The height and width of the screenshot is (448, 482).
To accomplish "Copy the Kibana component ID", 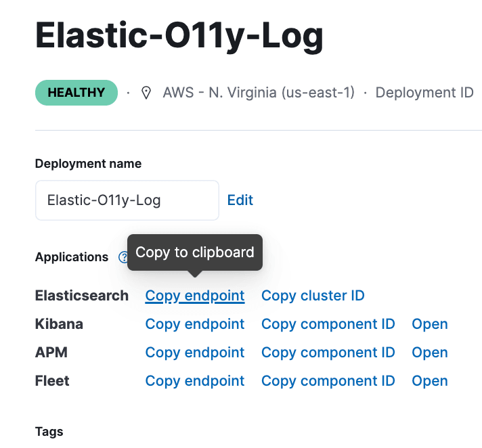I will [x=328, y=324].
